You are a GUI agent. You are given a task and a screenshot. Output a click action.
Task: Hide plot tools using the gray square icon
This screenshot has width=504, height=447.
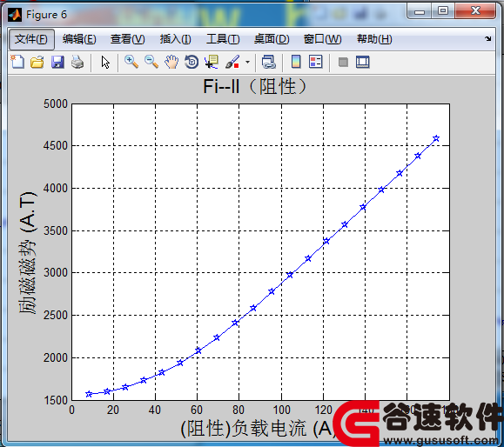pos(343,62)
